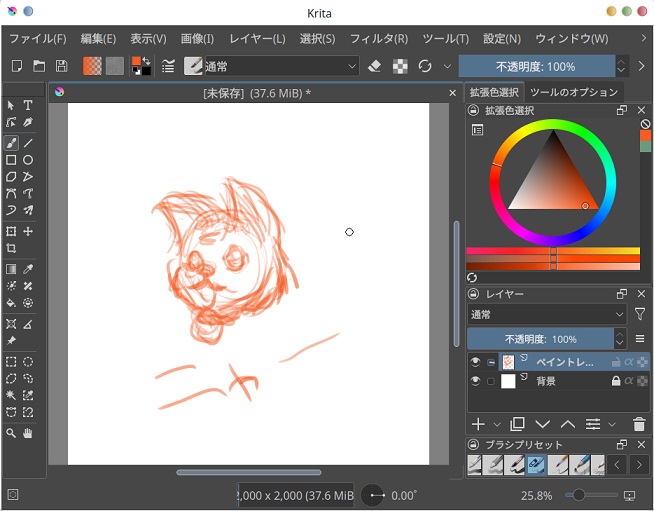This screenshot has height=511, width=654.
Task: Switch to the ツールのオプション tab
Action: tap(575, 92)
